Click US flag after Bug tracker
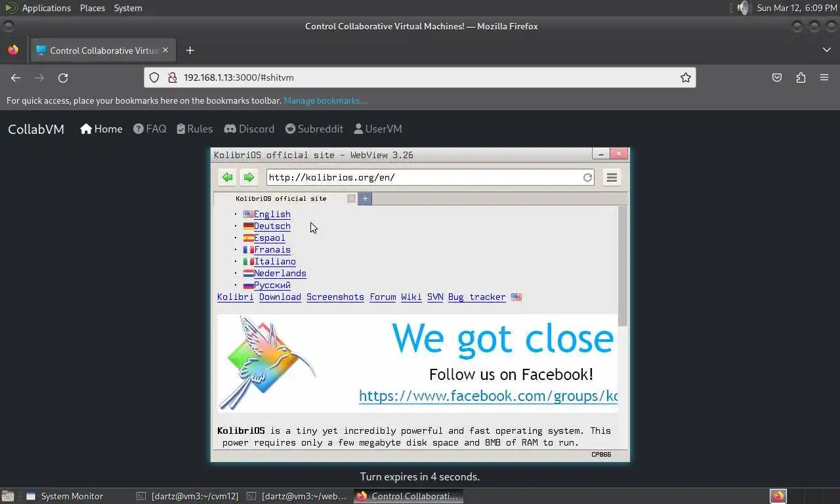Screen dimensions: 840x504 [x=516, y=297]
